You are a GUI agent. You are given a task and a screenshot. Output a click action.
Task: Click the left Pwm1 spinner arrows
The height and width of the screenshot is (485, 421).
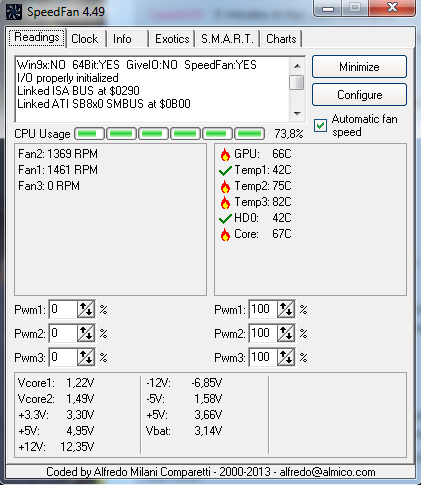coord(86,310)
